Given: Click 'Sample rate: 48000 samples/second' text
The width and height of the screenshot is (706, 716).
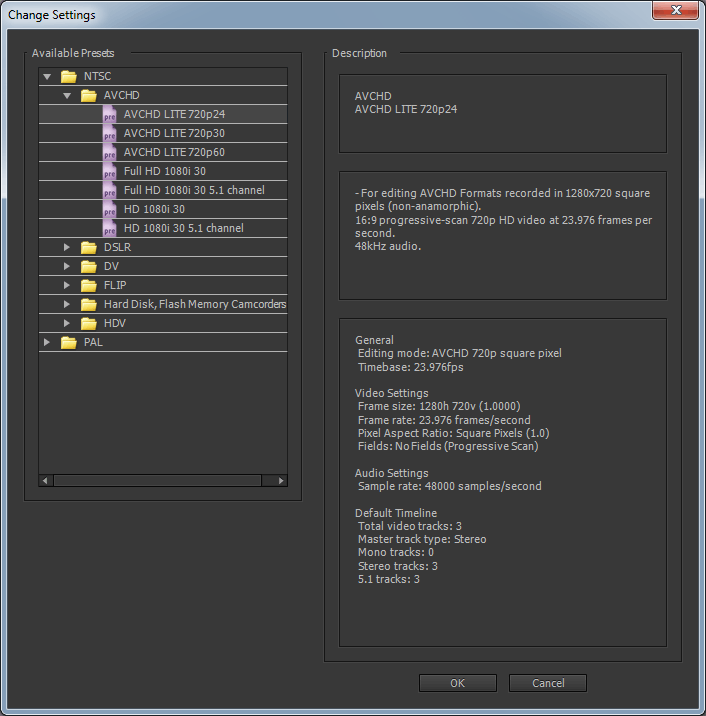Looking at the screenshot, I should pos(450,486).
